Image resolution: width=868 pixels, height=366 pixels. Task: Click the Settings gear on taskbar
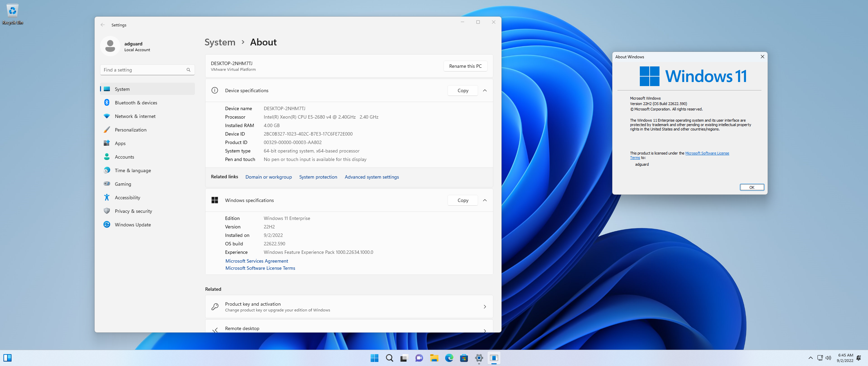click(479, 358)
